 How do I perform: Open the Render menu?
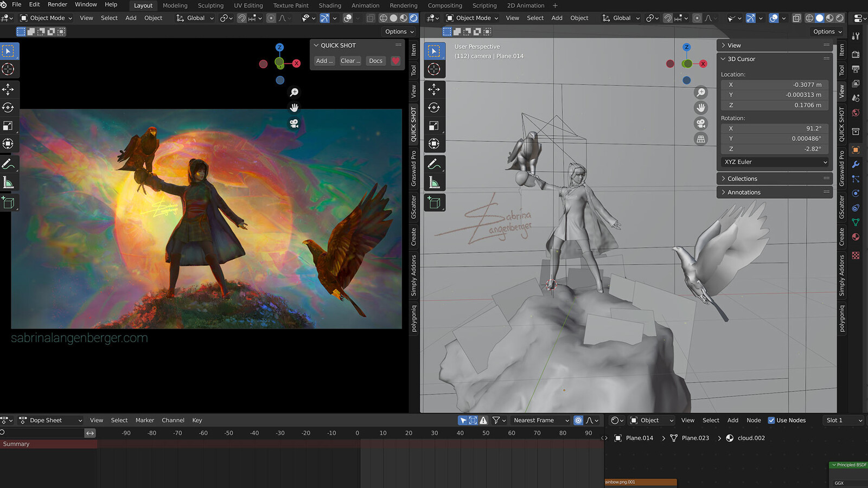click(58, 4)
